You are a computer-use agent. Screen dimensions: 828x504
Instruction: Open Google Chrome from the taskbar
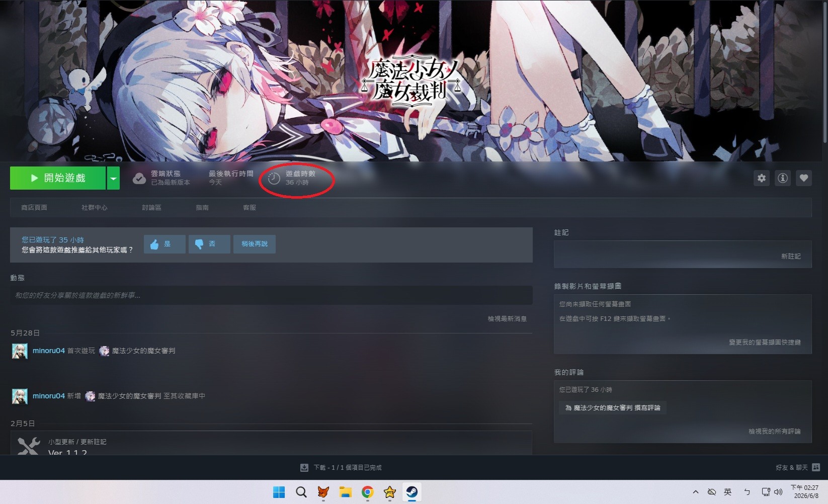367,492
